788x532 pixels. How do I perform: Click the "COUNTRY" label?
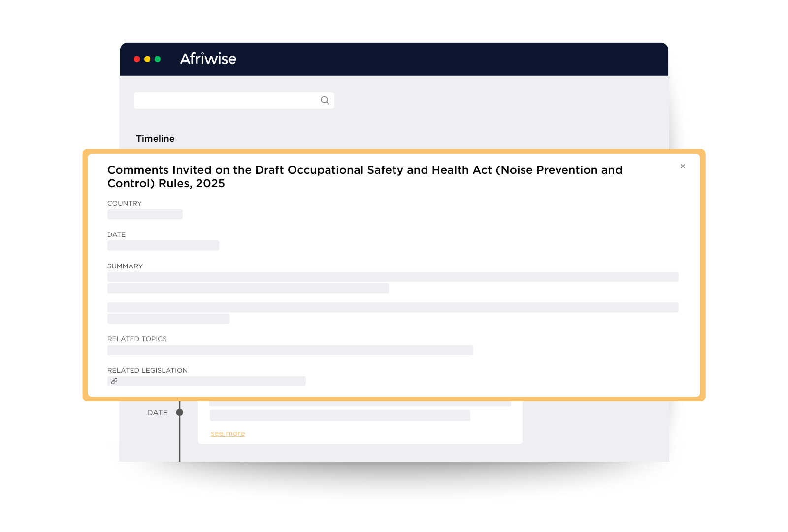click(125, 203)
